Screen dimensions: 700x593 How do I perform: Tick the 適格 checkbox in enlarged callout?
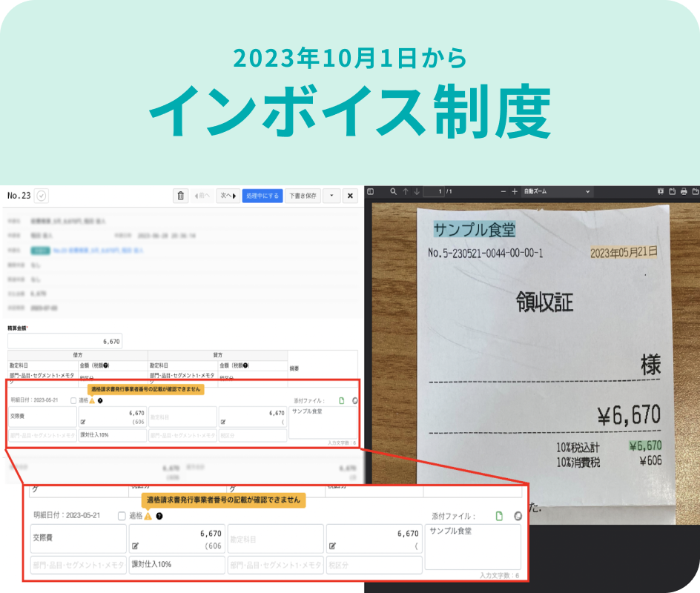[122, 516]
